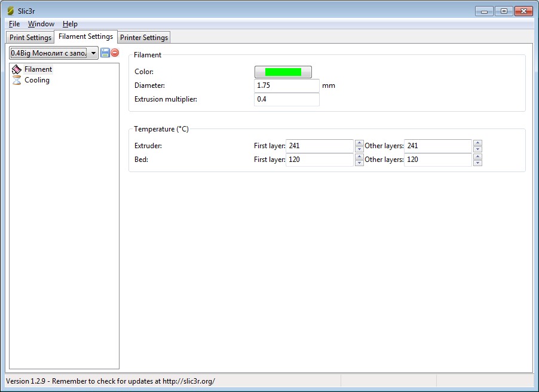Click the red delete preset icon
539x392 pixels.
click(x=115, y=53)
